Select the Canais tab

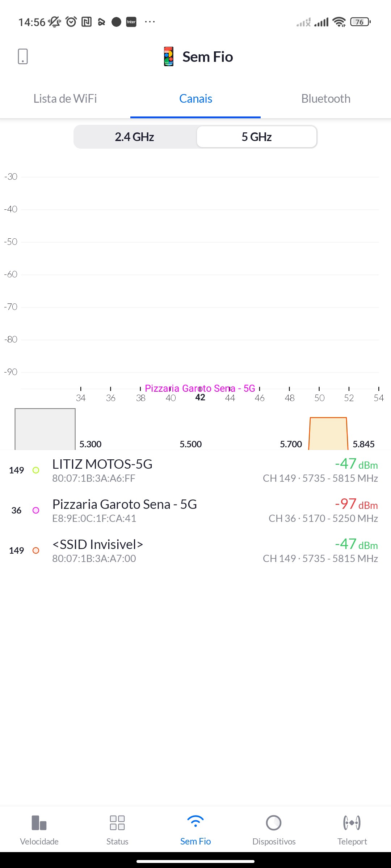195,99
